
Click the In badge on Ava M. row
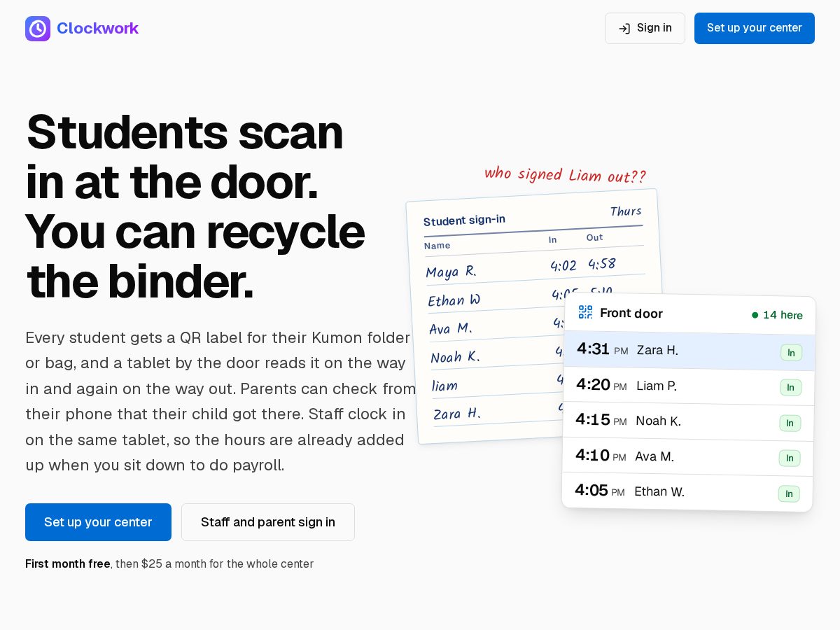[790, 458]
